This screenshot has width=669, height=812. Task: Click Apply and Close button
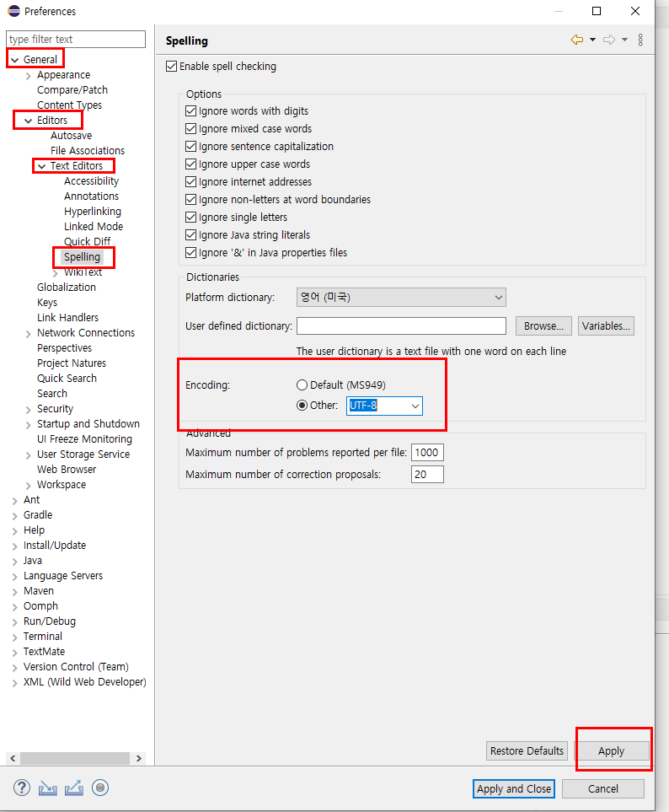tap(514, 788)
